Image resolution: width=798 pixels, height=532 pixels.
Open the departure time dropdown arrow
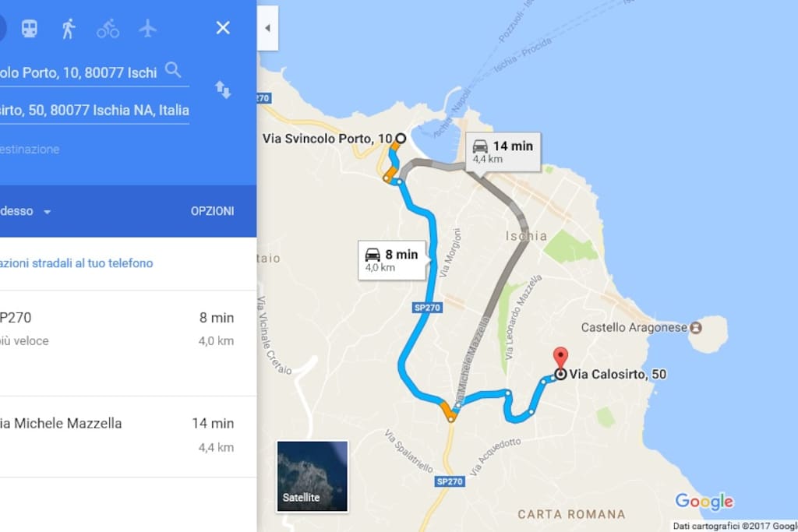48,212
